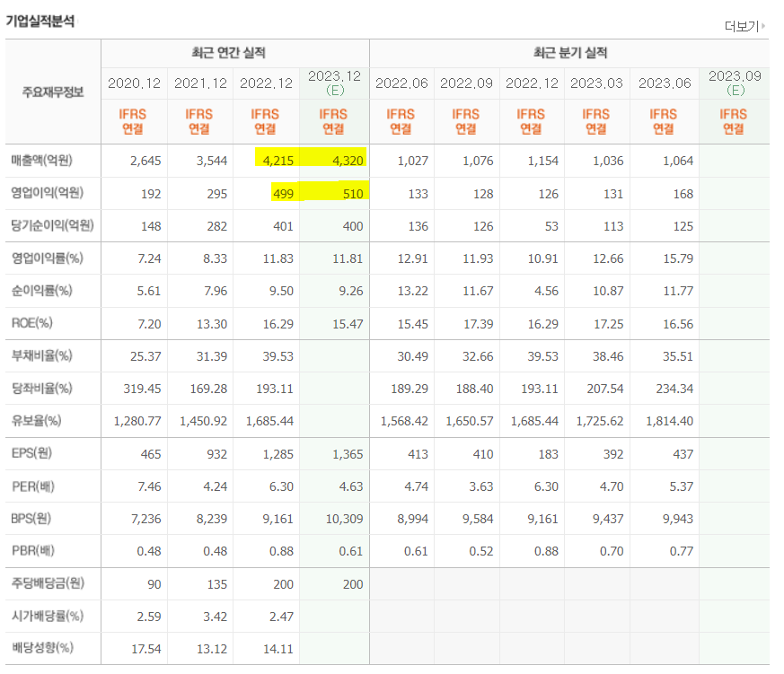Image resolution: width=784 pixels, height=674 pixels.
Task: Click the 2022.09 column header
Action: pyautogui.click(x=466, y=83)
